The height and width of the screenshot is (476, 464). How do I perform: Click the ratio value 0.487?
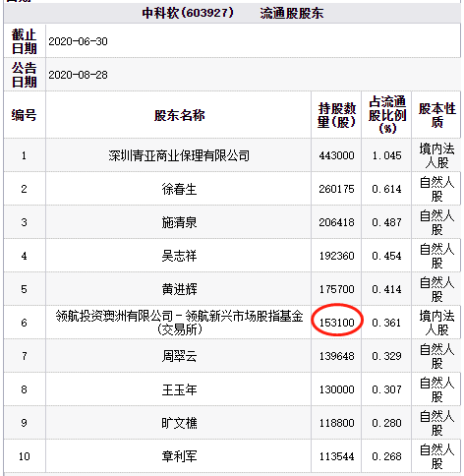(387, 222)
